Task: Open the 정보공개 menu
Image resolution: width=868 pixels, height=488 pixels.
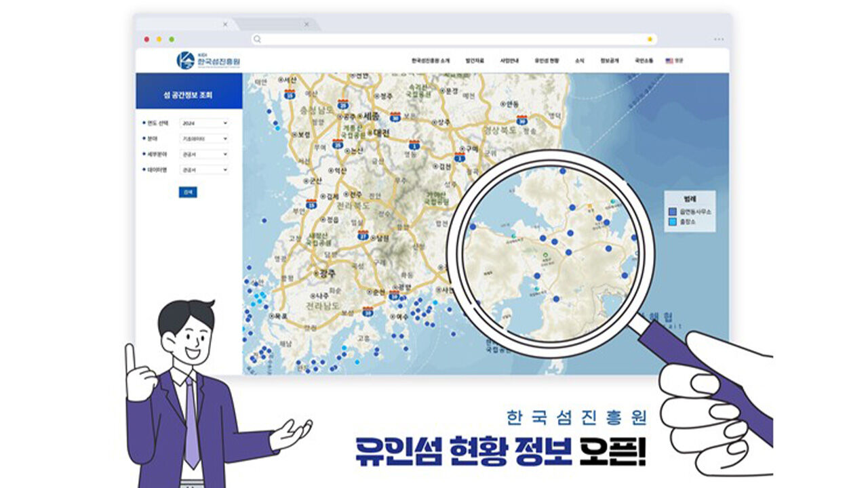Action: tap(609, 60)
